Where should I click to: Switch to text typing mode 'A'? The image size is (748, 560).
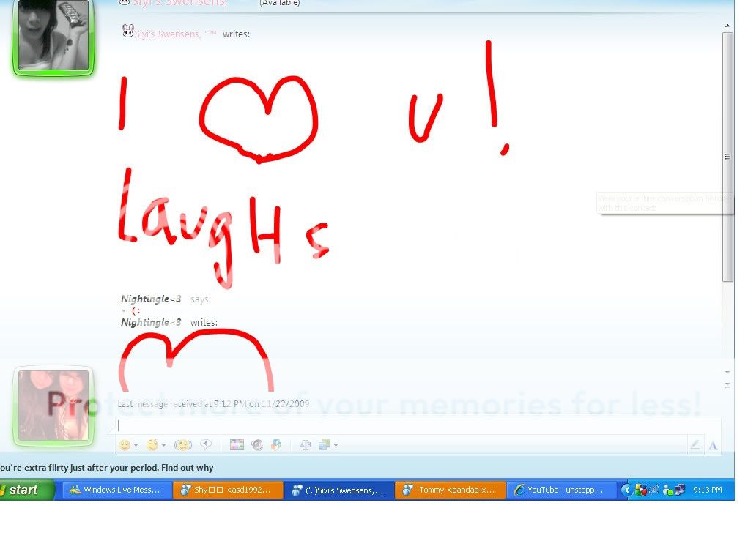[713, 445]
